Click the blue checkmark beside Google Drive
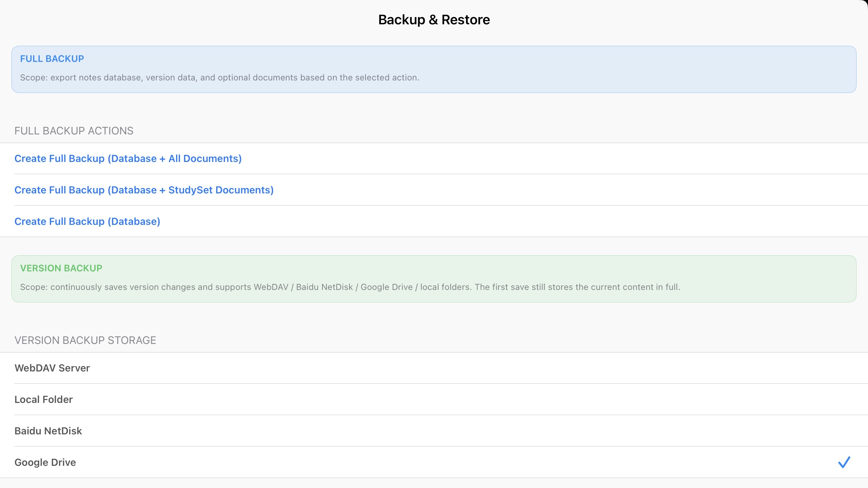The width and height of the screenshot is (868, 488). [x=844, y=462]
